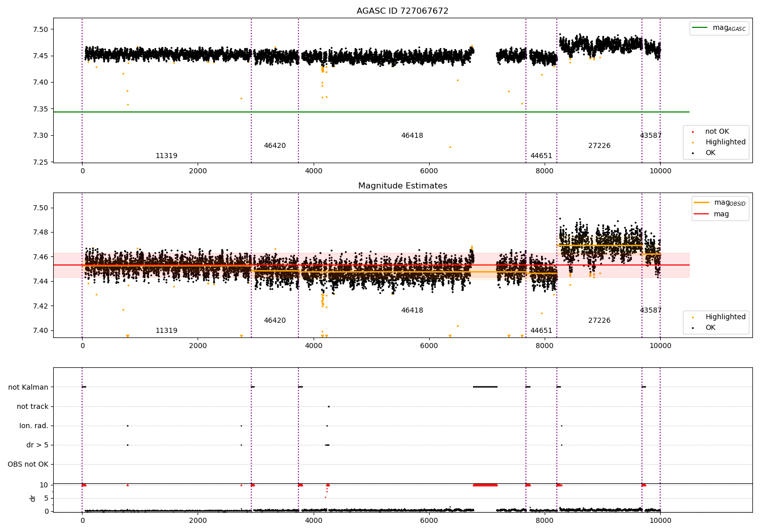This screenshot has width=760, height=532.
Task: Click obsid label 27226 in Magnitude Estimates plot
Action: (x=599, y=321)
